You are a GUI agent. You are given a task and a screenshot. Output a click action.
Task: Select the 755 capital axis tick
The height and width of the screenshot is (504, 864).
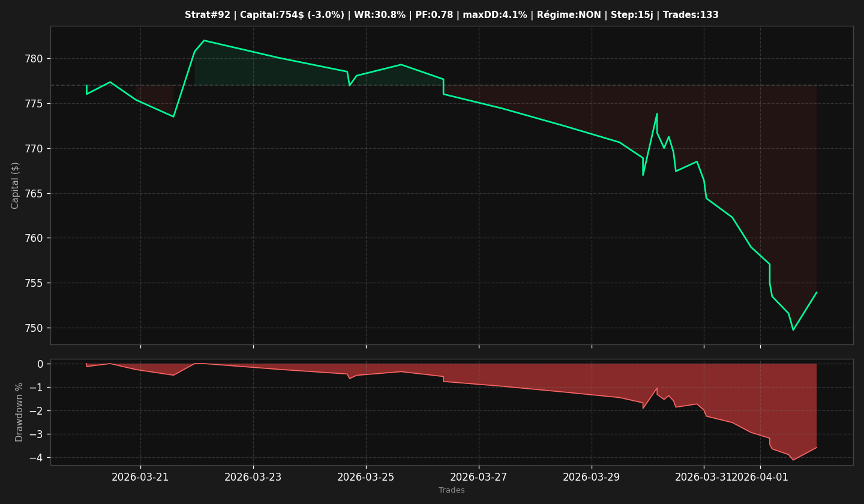34,283
